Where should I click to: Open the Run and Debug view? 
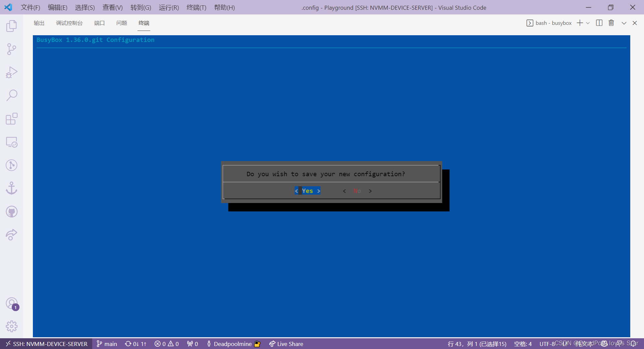pyautogui.click(x=11, y=72)
